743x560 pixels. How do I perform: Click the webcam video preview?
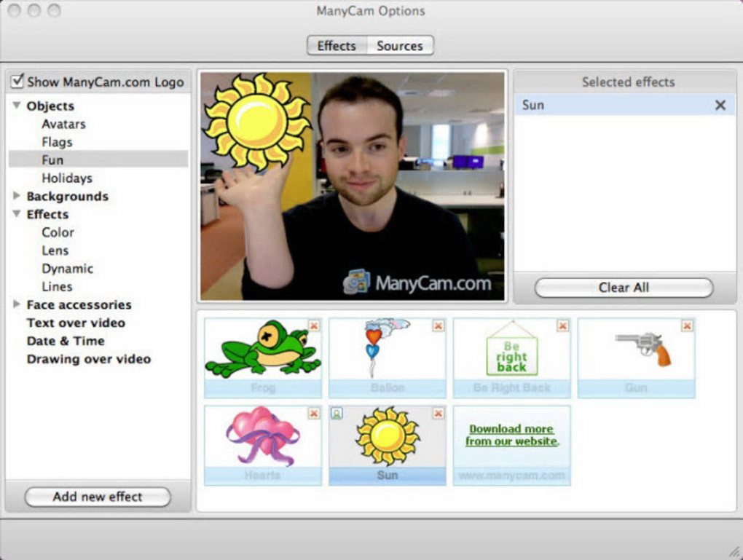[x=353, y=186]
